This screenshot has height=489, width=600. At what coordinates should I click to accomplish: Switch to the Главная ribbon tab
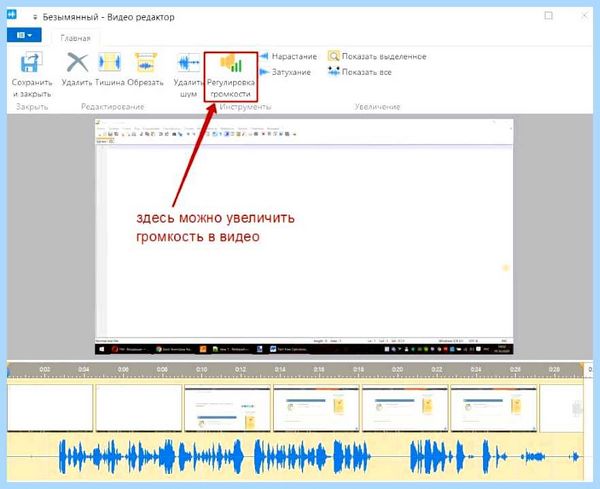[x=75, y=38]
